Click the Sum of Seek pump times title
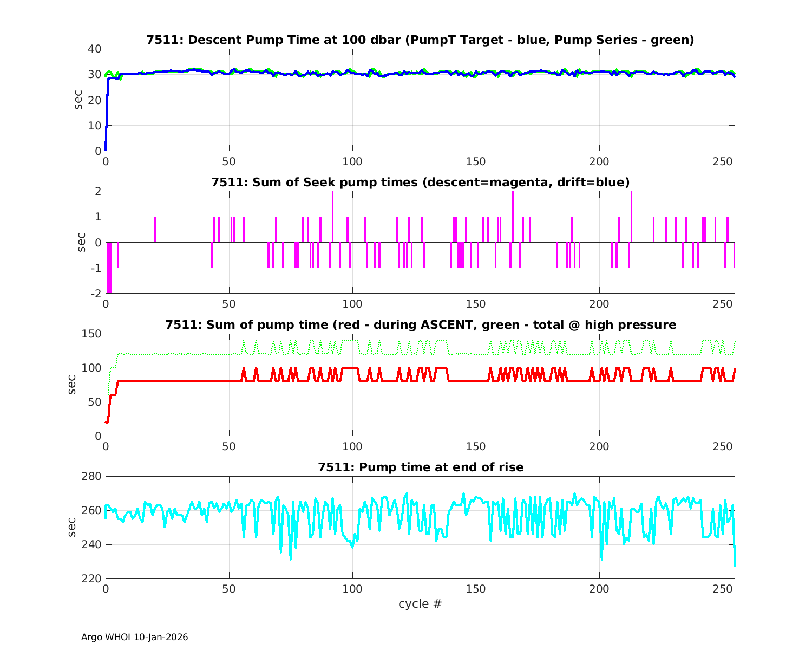Image resolution: width=812 pixels, height=650 pixels. pyautogui.click(x=420, y=183)
